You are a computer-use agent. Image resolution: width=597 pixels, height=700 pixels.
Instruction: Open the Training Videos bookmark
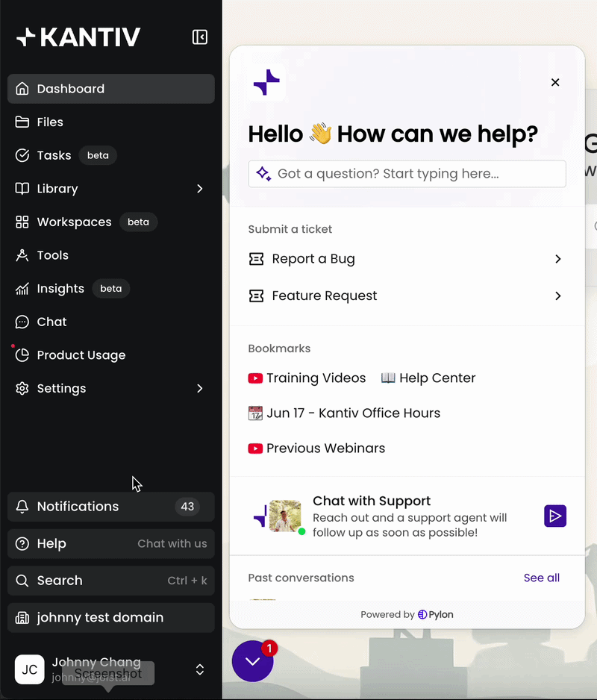tap(307, 378)
